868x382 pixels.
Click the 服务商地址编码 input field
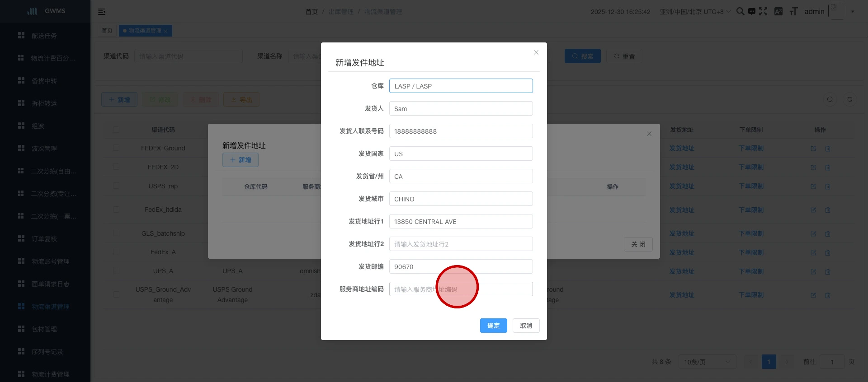click(461, 289)
